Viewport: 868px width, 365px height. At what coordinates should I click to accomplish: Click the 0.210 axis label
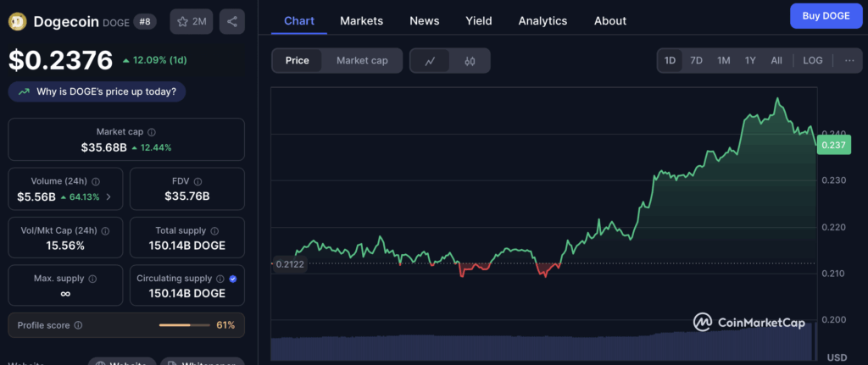coord(833,274)
